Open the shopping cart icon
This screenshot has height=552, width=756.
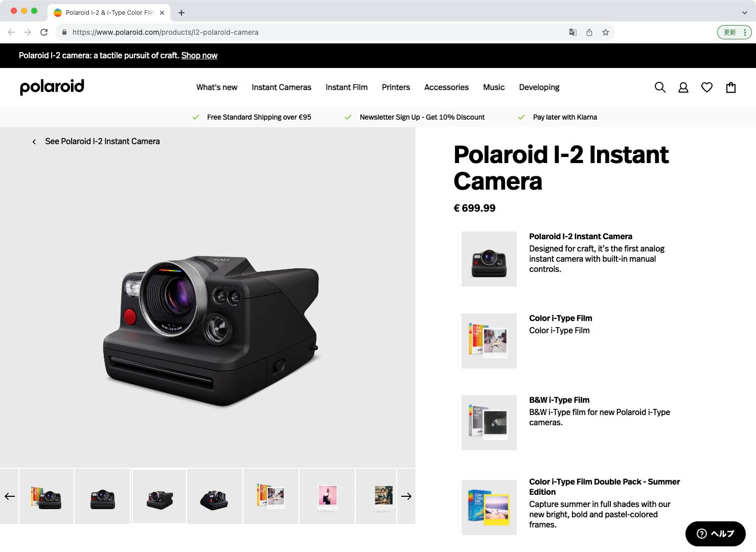[x=730, y=87]
